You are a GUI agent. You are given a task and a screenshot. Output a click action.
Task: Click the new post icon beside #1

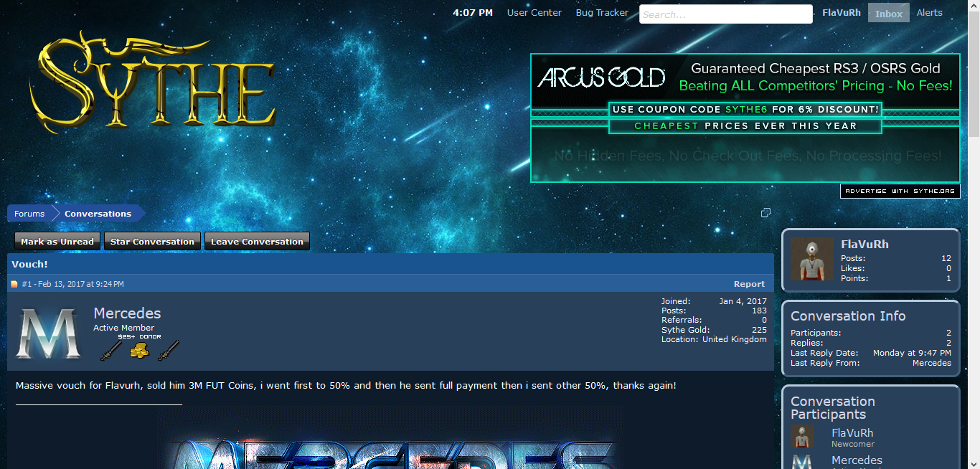tap(14, 285)
